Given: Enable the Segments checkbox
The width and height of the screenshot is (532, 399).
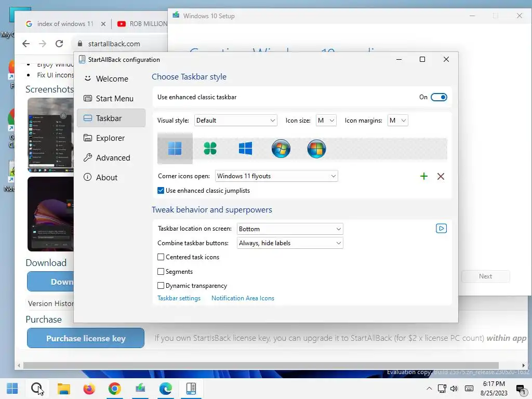Looking at the screenshot, I should pyautogui.click(x=161, y=271).
